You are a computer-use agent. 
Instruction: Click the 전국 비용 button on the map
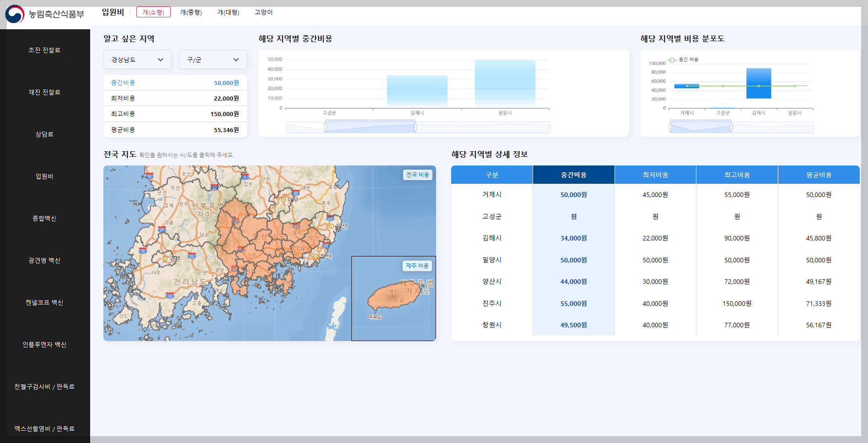pyautogui.click(x=417, y=175)
